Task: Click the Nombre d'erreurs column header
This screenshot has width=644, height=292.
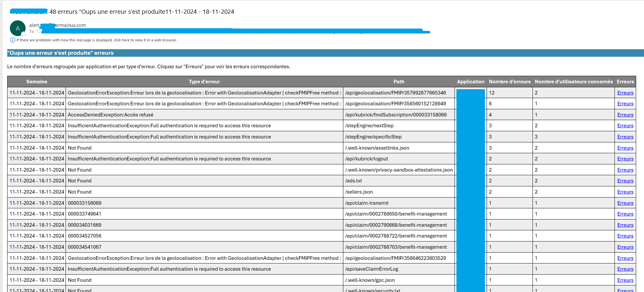Action: coord(509,82)
